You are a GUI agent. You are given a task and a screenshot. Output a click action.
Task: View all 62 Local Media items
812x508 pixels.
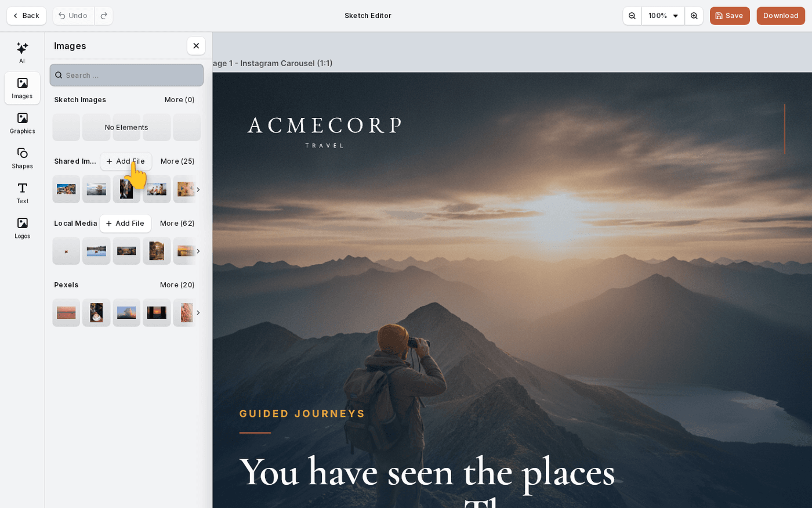(x=177, y=224)
